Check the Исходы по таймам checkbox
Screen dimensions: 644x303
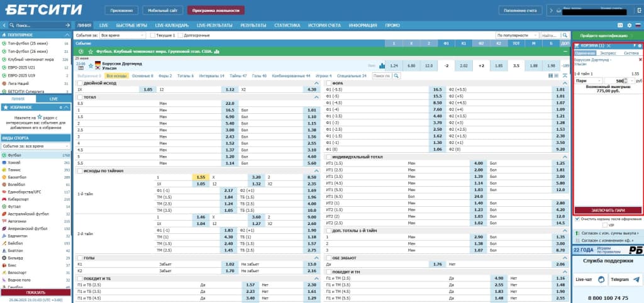(80, 171)
